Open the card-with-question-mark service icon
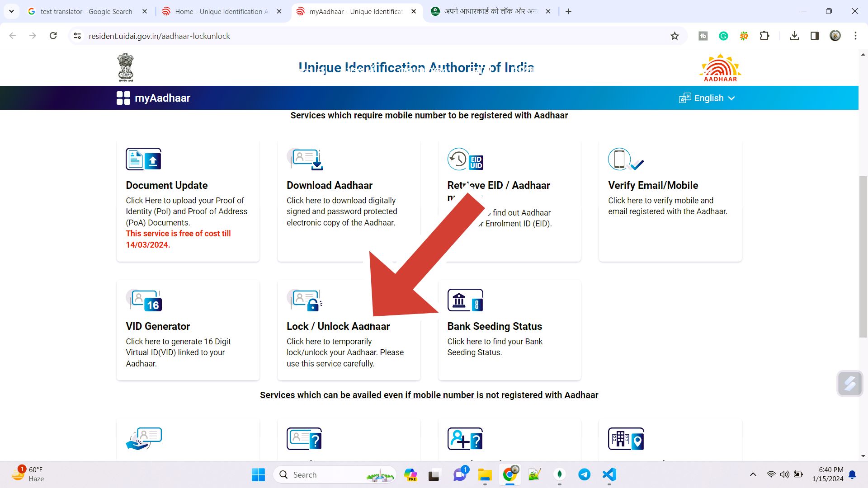The height and width of the screenshot is (488, 868). [x=304, y=439]
